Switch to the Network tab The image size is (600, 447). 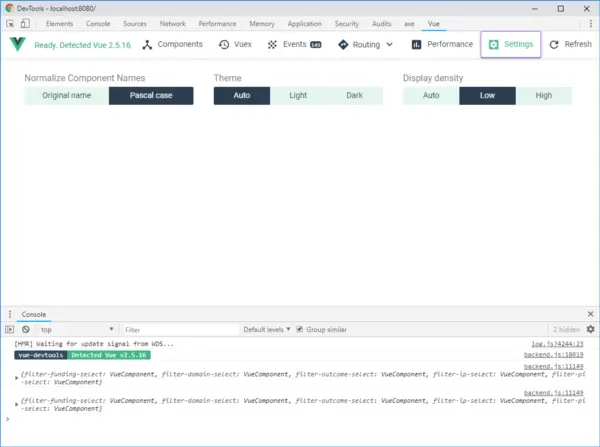coord(173,24)
